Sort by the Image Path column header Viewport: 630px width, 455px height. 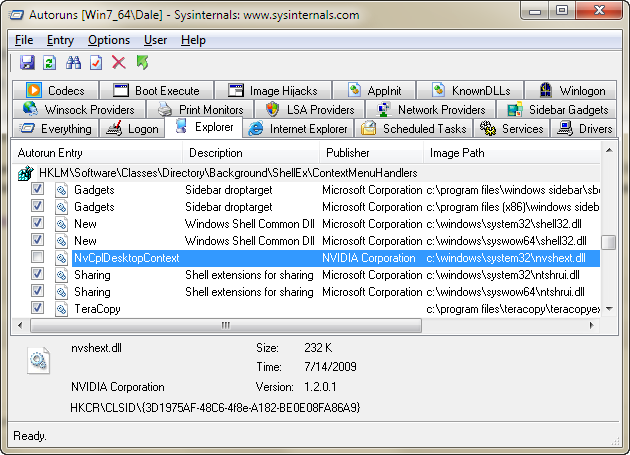pos(457,153)
